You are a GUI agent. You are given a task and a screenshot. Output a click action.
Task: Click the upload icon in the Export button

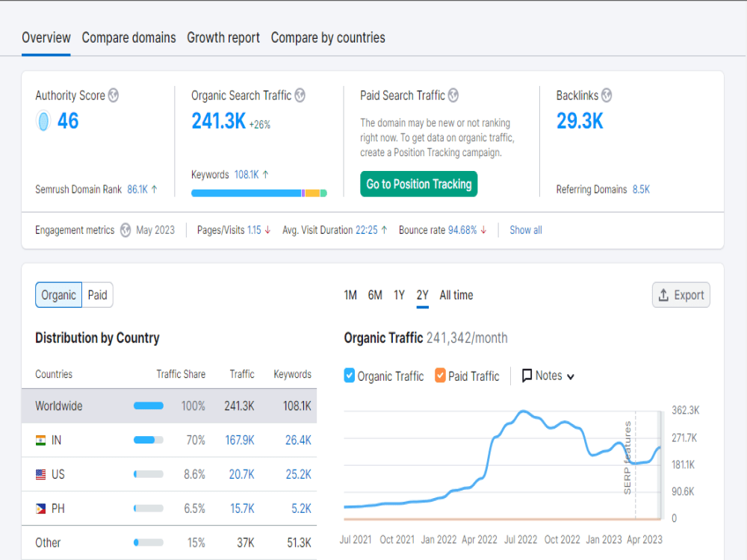663,295
